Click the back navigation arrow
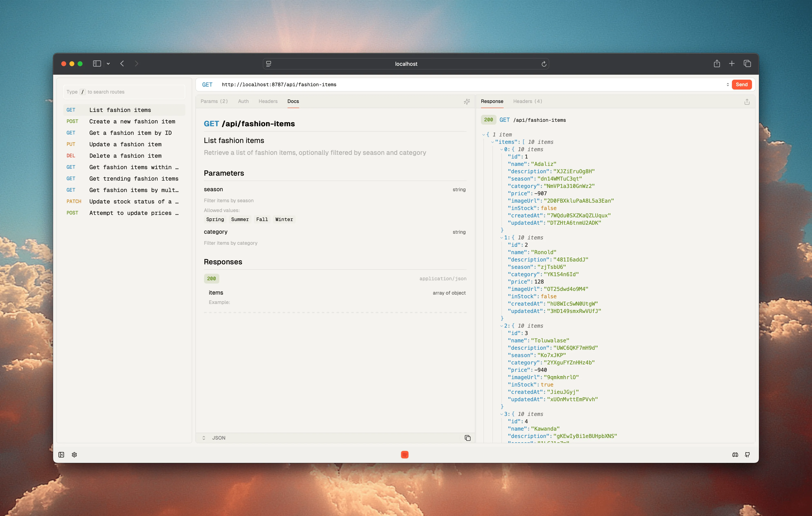Screen dimensions: 812x516 122,63
